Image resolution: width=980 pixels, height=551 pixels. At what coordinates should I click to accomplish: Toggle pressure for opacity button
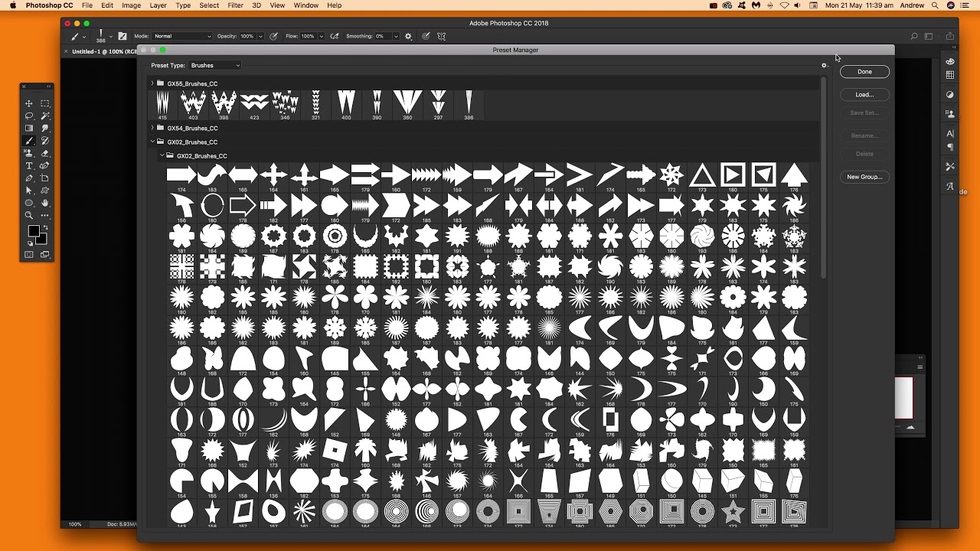[x=274, y=36]
